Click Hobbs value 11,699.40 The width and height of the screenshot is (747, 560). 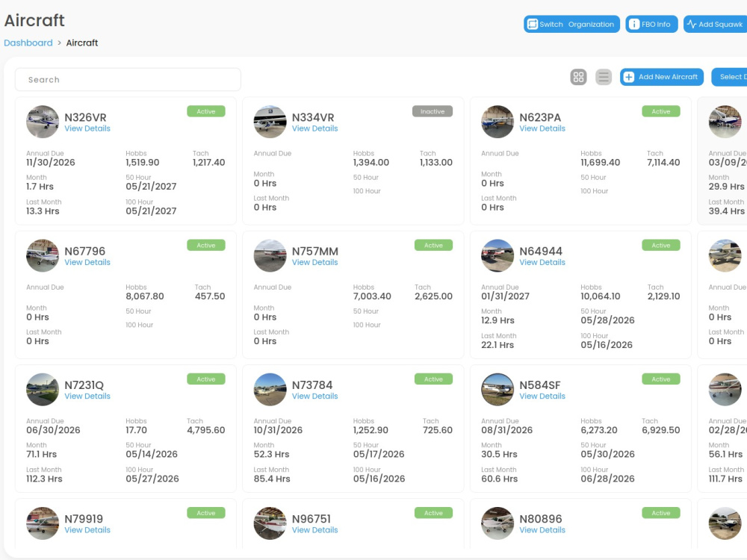pyautogui.click(x=601, y=162)
